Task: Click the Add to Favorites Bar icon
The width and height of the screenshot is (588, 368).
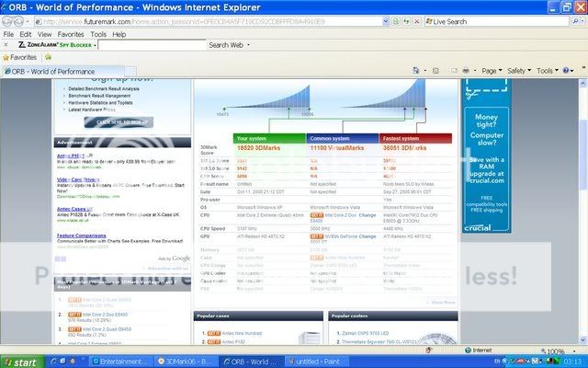Action: pos(48,57)
